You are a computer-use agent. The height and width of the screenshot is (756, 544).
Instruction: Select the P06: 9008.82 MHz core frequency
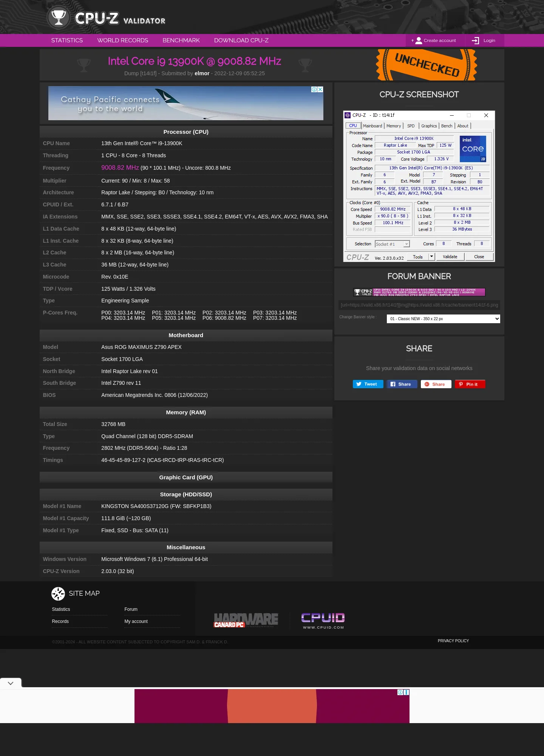224,318
